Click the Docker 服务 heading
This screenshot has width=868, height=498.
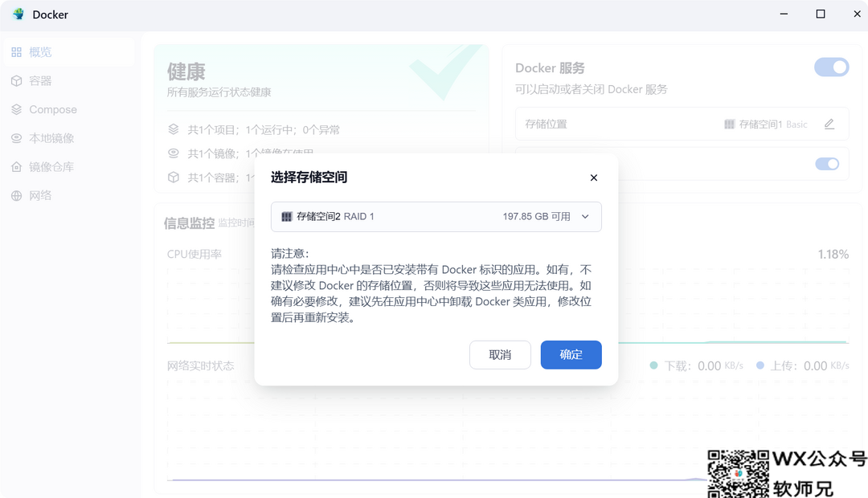[550, 68]
